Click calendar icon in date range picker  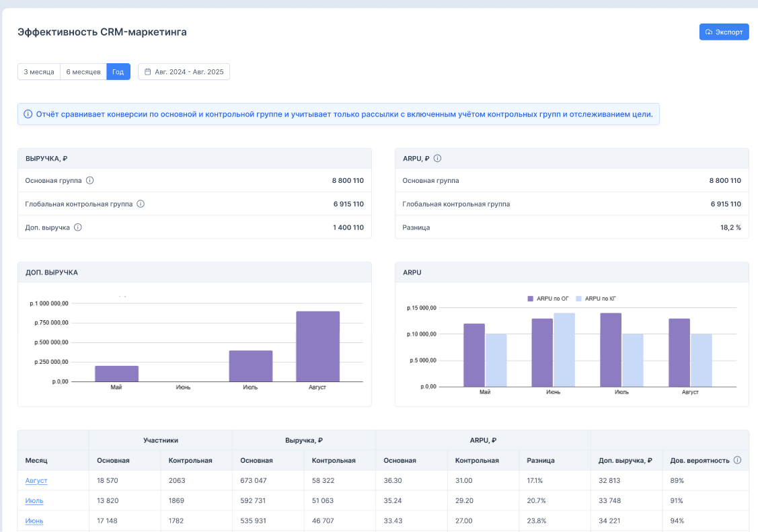(148, 72)
